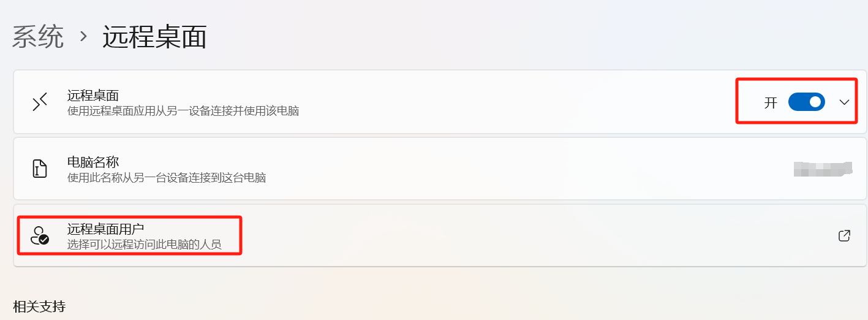The height and width of the screenshot is (320, 868).
Task: Select the 电脑名称 row label
Action: tap(93, 162)
